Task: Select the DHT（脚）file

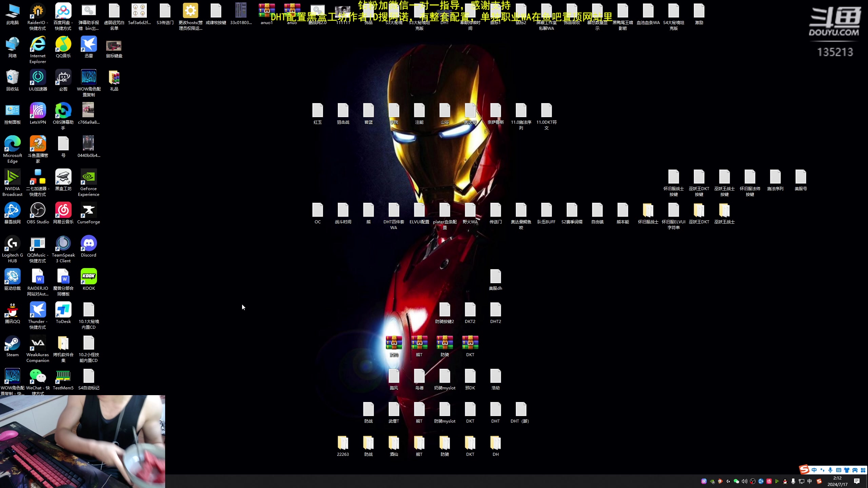Action: (x=521, y=413)
